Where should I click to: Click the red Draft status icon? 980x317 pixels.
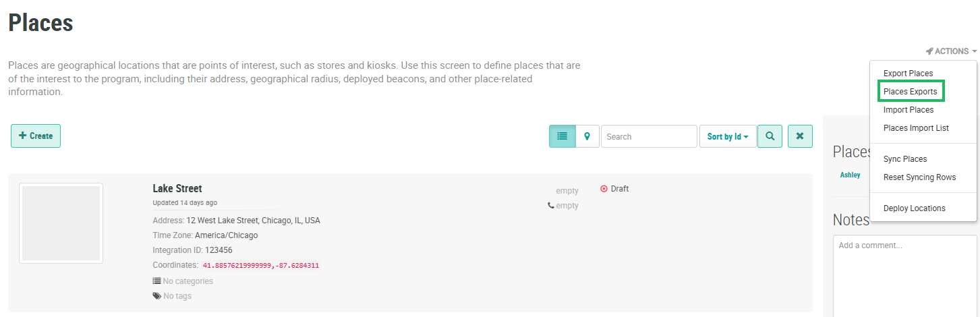604,189
